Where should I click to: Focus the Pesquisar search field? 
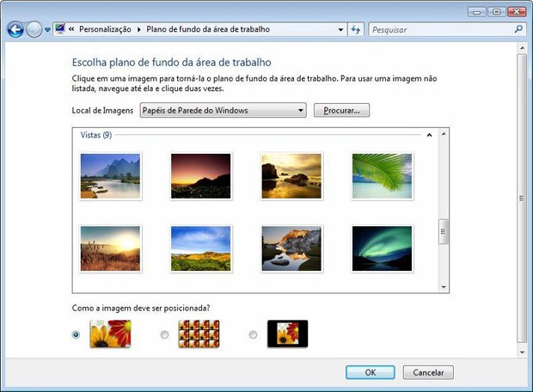pos(447,29)
